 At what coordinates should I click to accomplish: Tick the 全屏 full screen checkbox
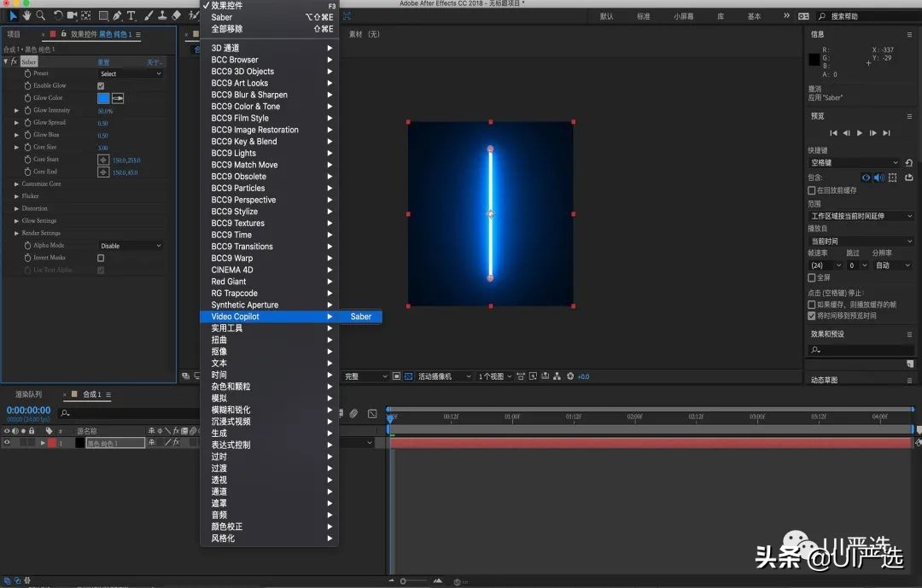pos(812,277)
